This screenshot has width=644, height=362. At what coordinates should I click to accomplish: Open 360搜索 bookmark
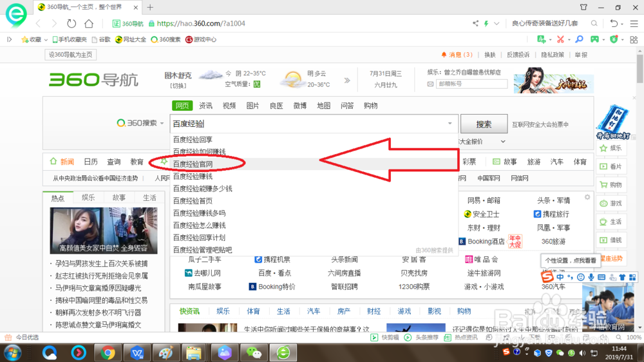(x=166, y=39)
